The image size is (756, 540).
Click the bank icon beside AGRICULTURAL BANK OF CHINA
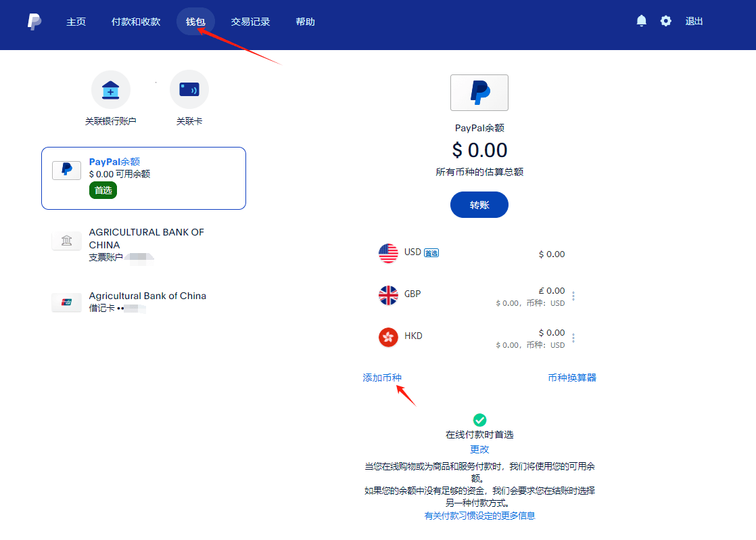pyautogui.click(x=66, y=240)
